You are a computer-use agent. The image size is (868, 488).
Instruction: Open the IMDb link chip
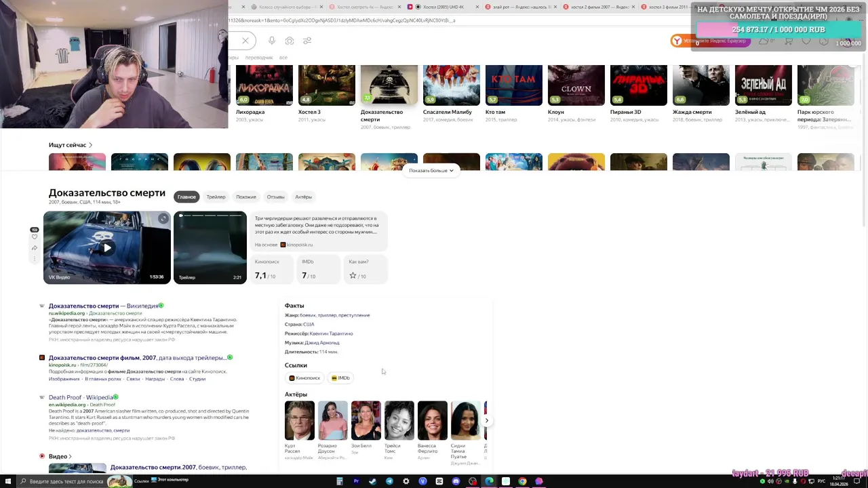[340, 378]
